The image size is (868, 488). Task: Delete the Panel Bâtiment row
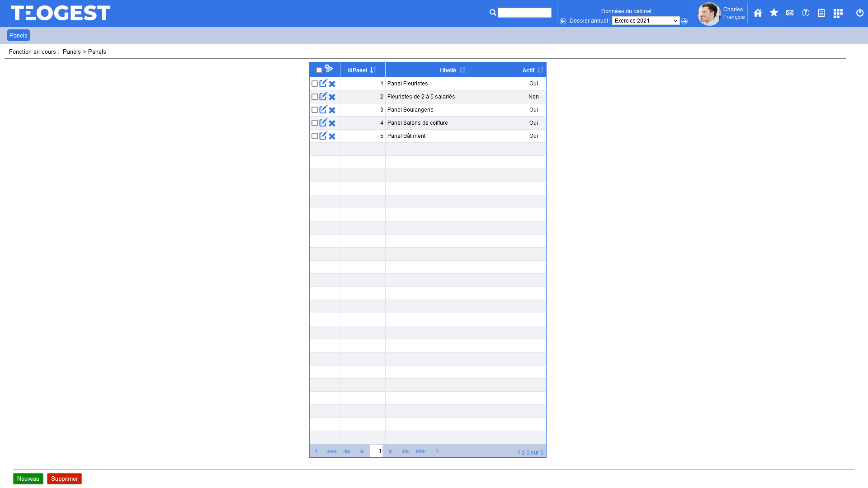(332, 136)
